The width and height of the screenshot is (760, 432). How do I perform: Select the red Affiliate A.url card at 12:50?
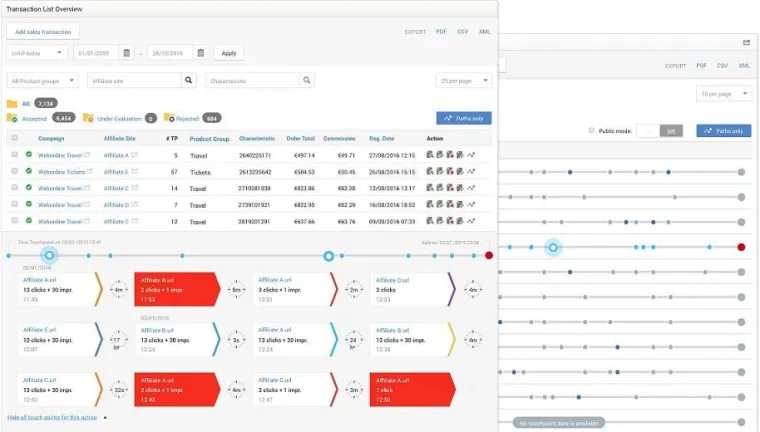point(412,389)
